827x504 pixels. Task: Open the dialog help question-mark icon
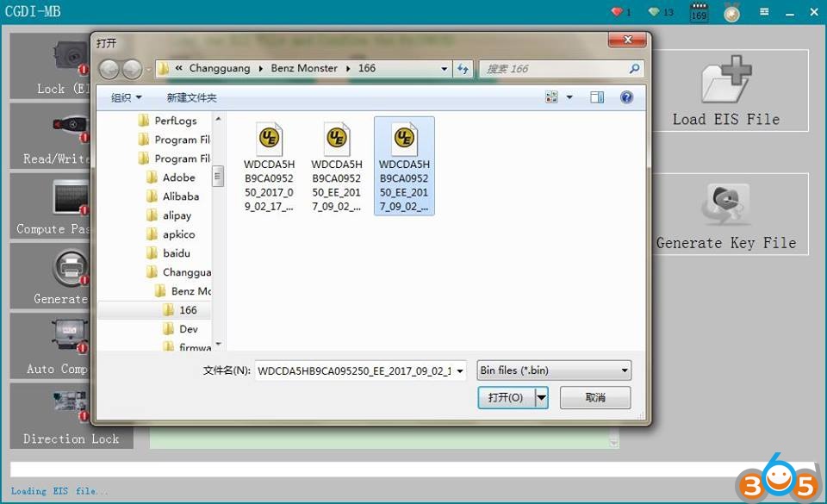626,97
